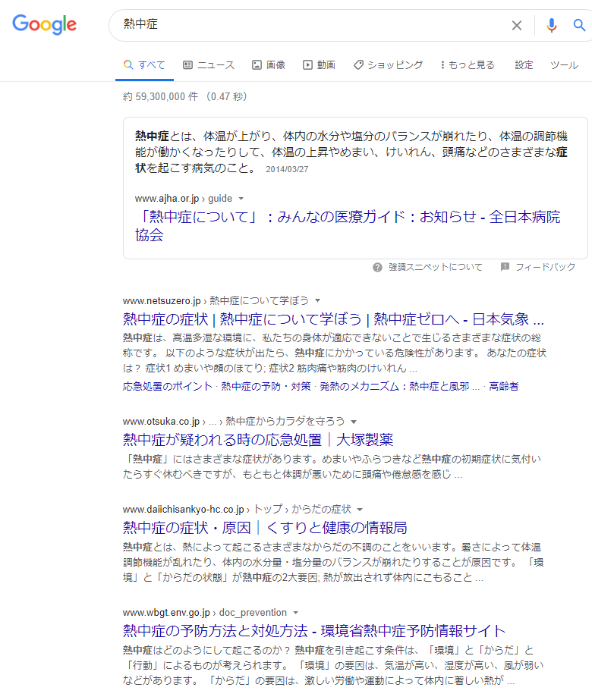The height and width of the screenshot is (700, 592).
Task: Click the Google logo
Action: tap(44, 24)
